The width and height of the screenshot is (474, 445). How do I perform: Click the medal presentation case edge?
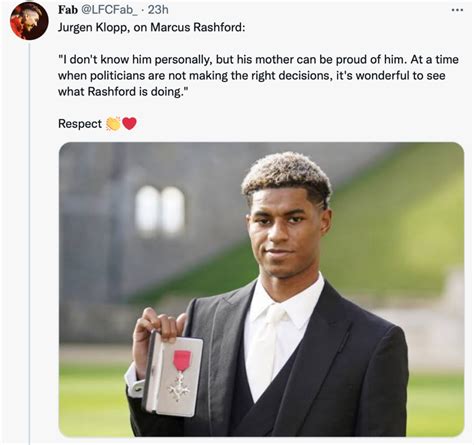(x=150, y=372)
